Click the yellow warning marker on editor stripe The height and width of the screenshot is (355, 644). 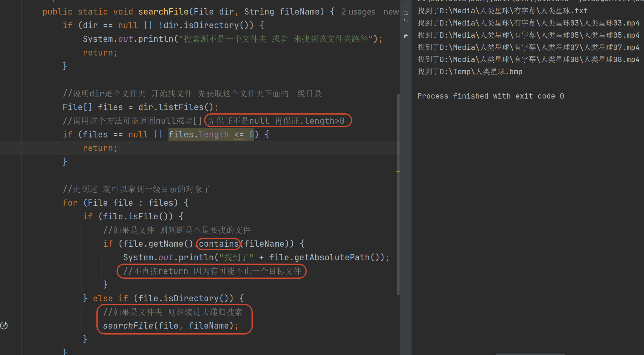(398, 171)
